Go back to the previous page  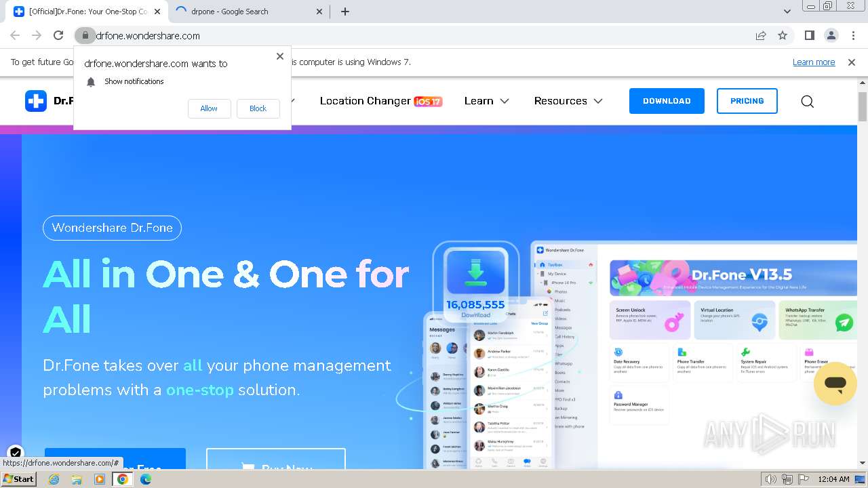(15, 35)
